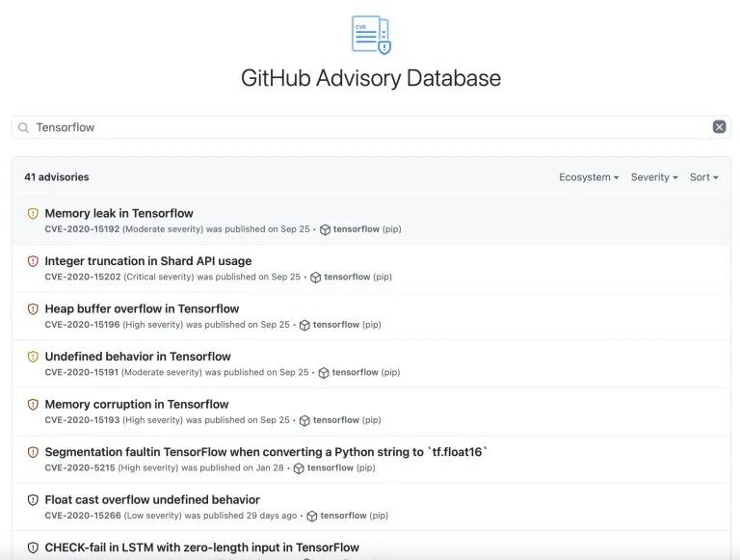Open Memory leak in Tensorflow advisory
The width and height of the screenshot is (740, 560).
click(x=119, y=213)
